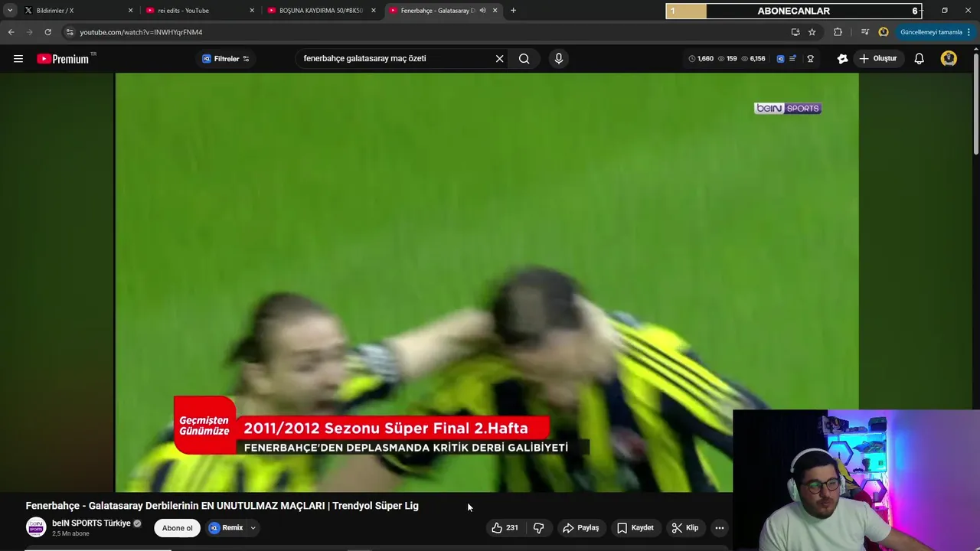Share the video with Paylaş
Viewport: 980px width, 551px height.
pyautogui.click(x=581, y=528)
